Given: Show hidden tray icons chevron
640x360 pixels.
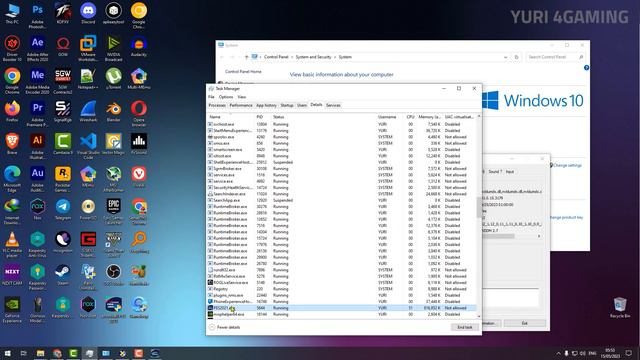Looking at the screenshot, I should [558, 353].
